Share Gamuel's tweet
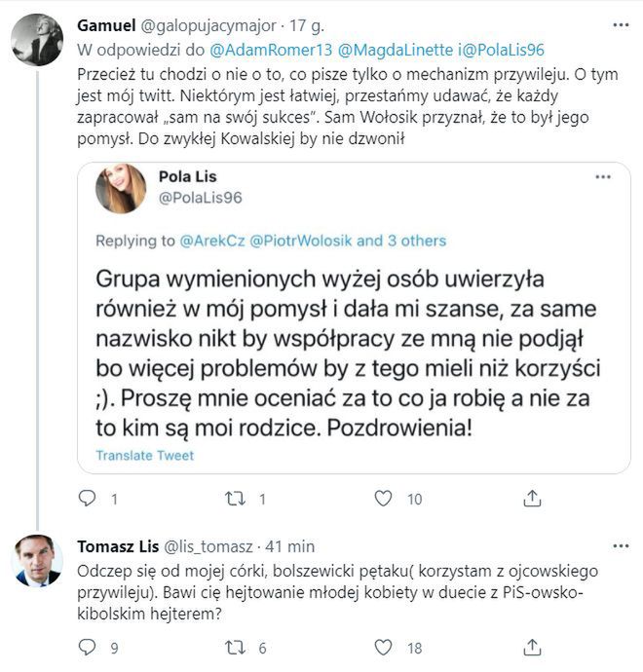The width and height of the screenshot is (643, 672). coord(531,500)
